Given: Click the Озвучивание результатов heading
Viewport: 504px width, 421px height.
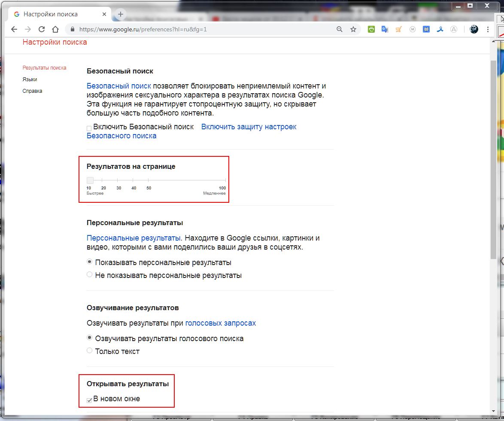Looking at the screenshot, I should pyautogui.click(x=132, y=308).
